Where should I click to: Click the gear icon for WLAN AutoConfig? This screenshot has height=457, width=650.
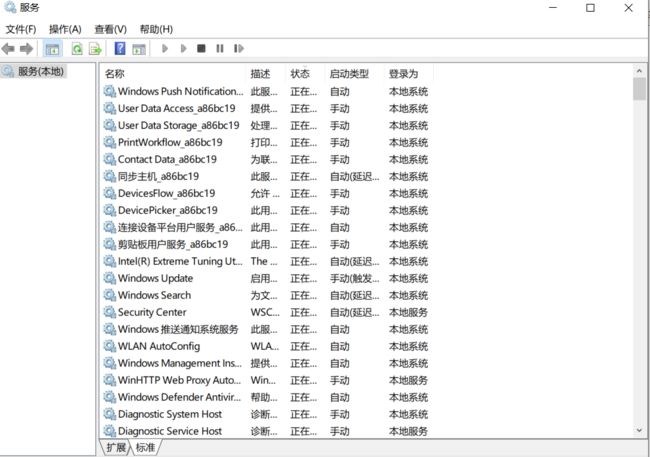pyautogui.click(x=109, y=346)
